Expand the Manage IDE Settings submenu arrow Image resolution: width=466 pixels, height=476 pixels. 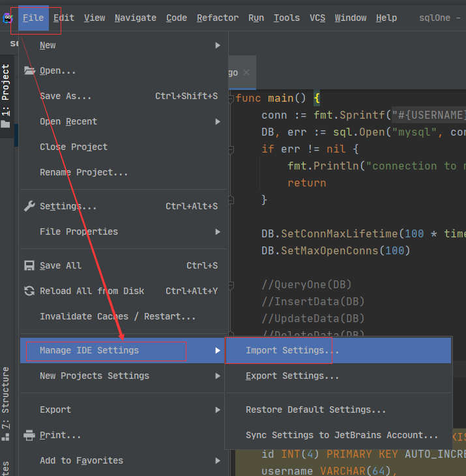[x=218, y=350]
